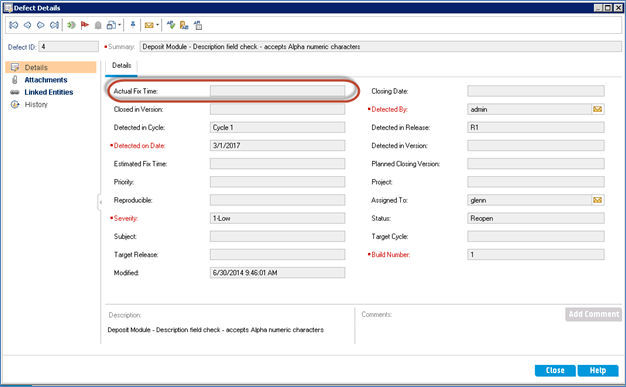The height and width of the screenshot is (387, 626).
Task: Go to the next defect
Action: click(40, 25)
